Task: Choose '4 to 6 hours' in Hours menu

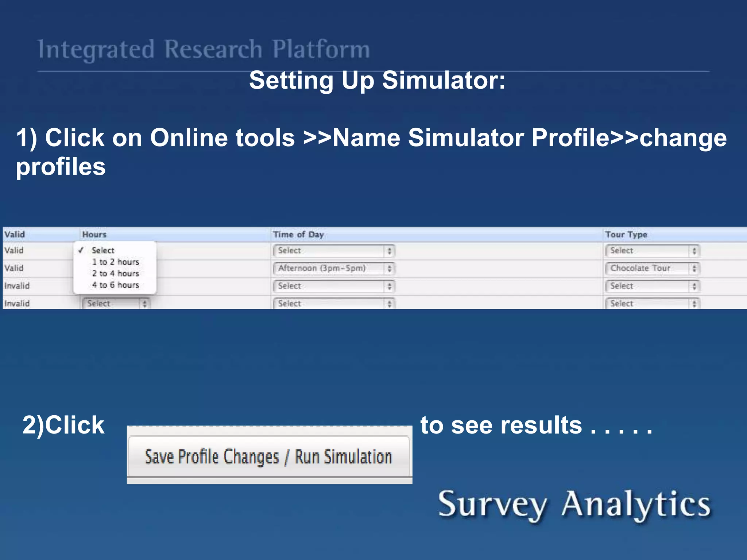Action: [115, 285]
